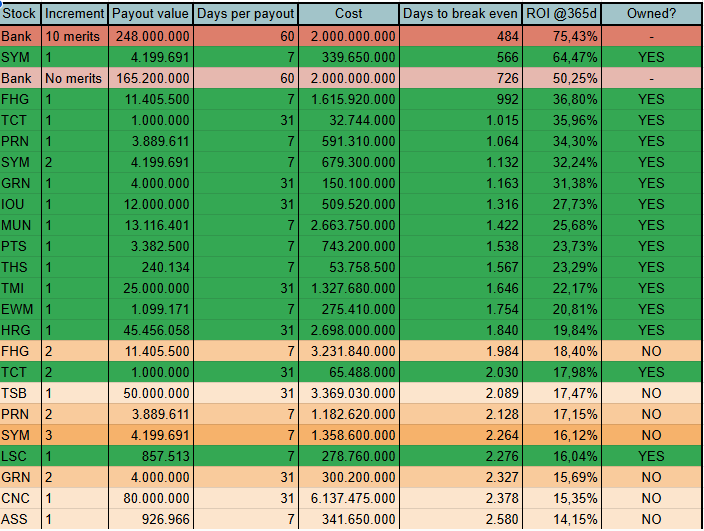Click ROI cell 27,73%

(x=562, y=204)
